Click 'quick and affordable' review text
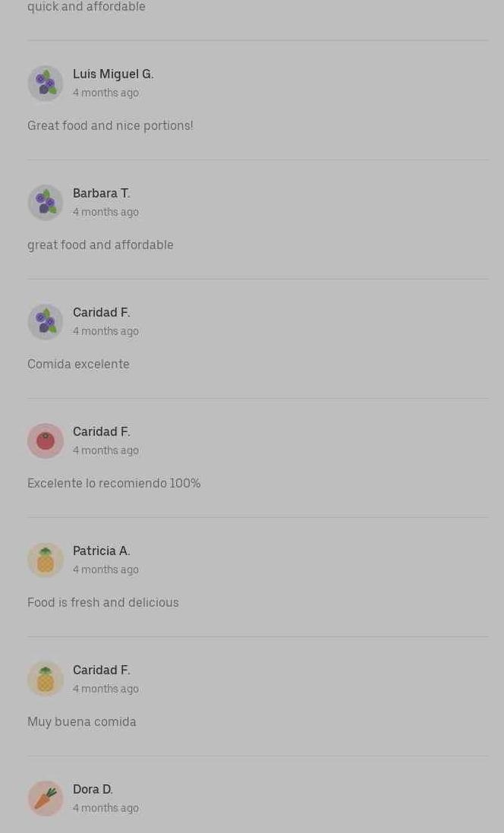This screenshot has width=504, height=833. tap(87, 7)
